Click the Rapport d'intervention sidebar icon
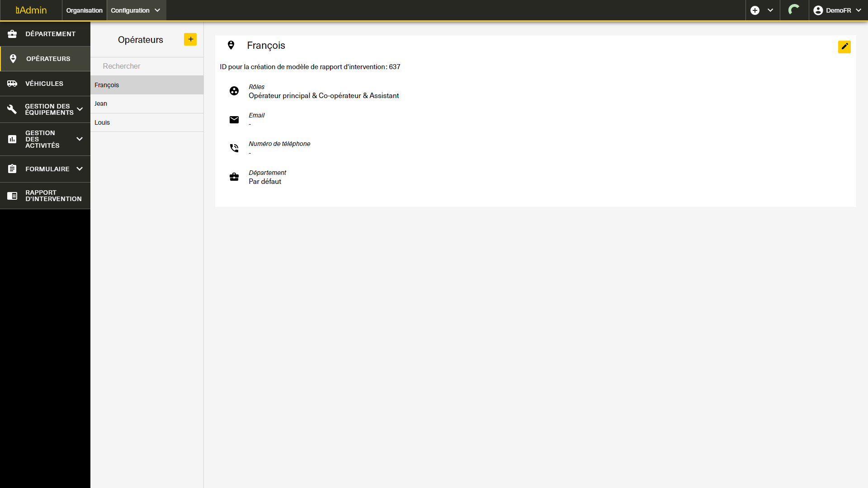 click(x=12, y=196)
